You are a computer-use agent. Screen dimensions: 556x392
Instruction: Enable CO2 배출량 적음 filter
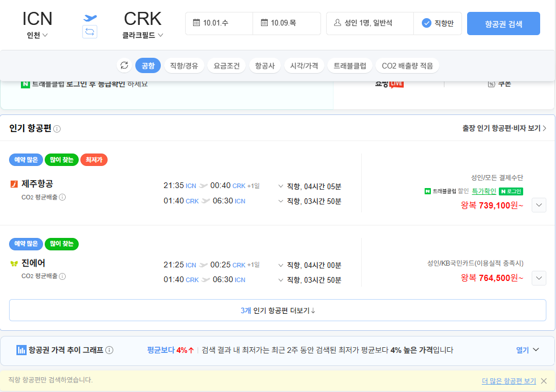(x=407, y=66)
